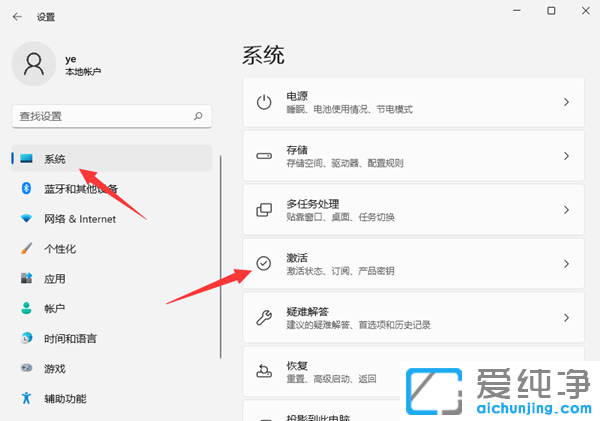Click the back arrow in title bar
Screen dimensions: 600x421
tap(17, 17)
